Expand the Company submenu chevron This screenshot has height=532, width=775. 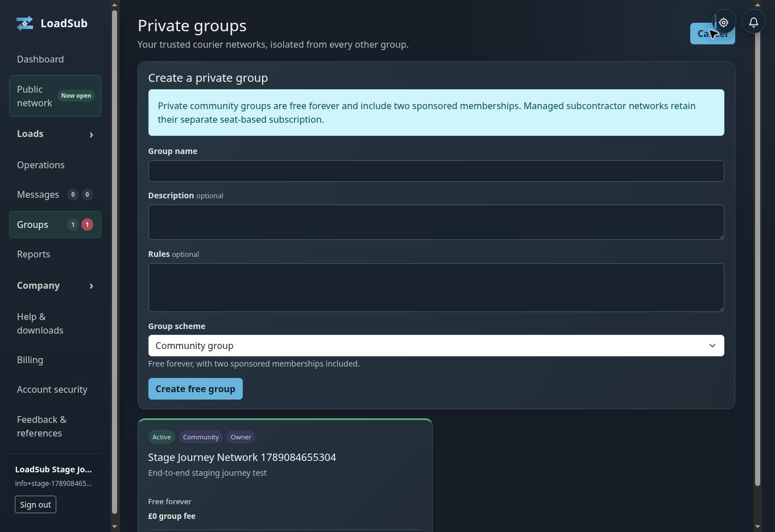[91, 286]
